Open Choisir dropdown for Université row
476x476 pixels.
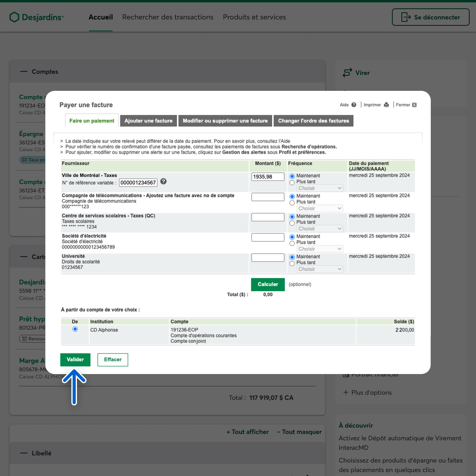(x=320, y=269)
